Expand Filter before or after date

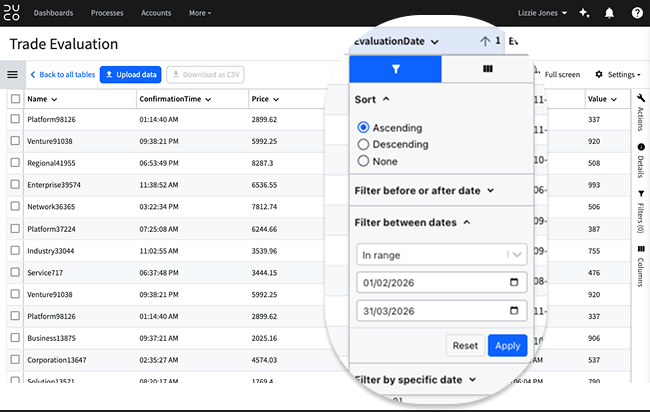tap(424, 191)
